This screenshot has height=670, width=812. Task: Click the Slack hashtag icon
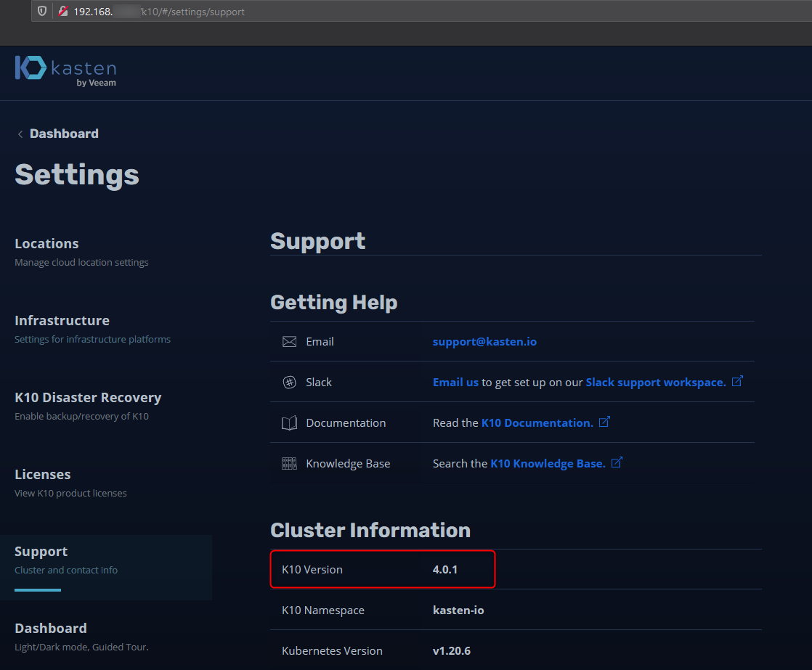[x=289, y=383]
